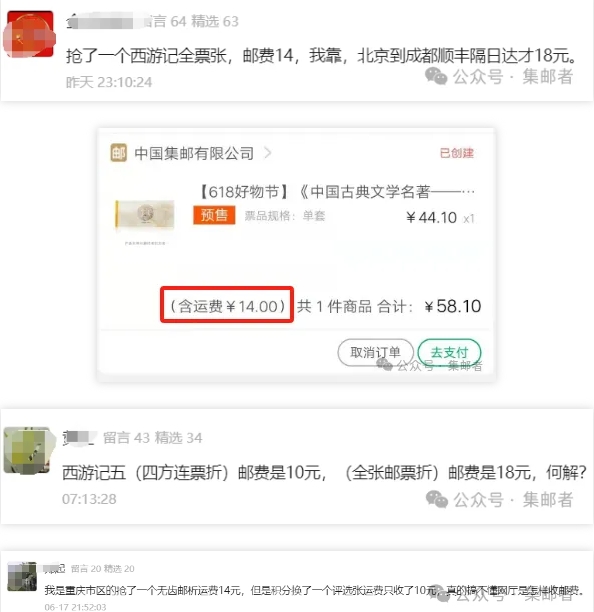Image resolution: width=594 pixels, height=612 pixels.
Task: Open the orange 邮 shop icon
Action: tap(119, 153)
